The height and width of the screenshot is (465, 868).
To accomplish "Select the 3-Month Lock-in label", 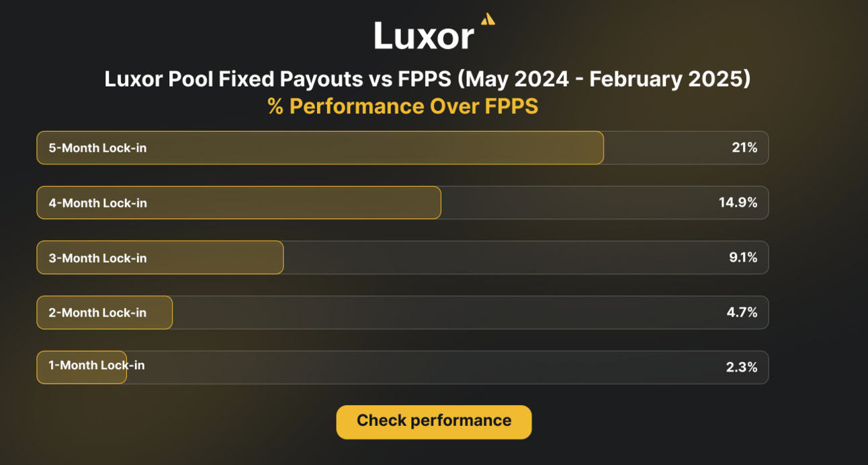I will coord(97,258).
